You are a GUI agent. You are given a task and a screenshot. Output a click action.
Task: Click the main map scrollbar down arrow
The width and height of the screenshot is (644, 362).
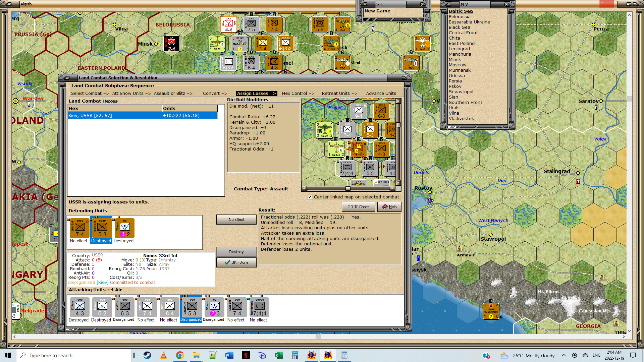click(x=629, y=331)
